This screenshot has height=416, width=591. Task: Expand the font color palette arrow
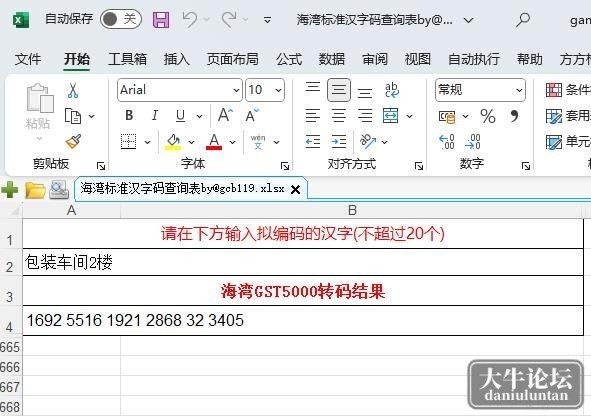pos(233,142)
